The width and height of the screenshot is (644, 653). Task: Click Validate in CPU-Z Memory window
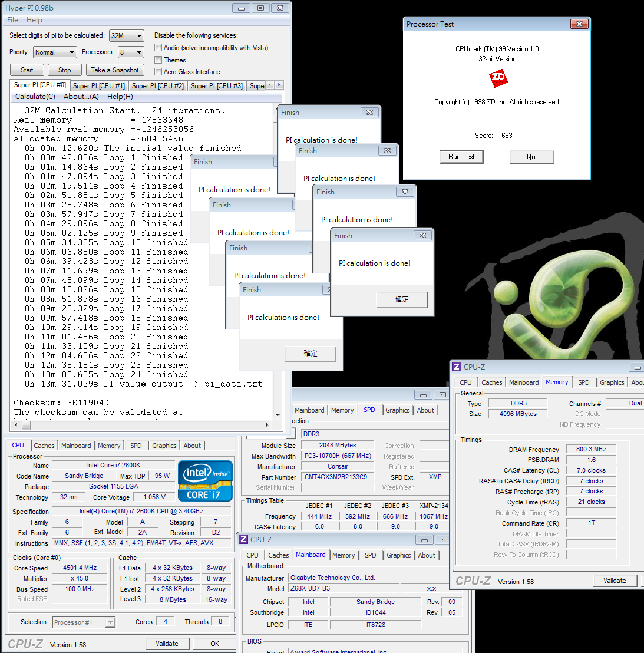615,581
